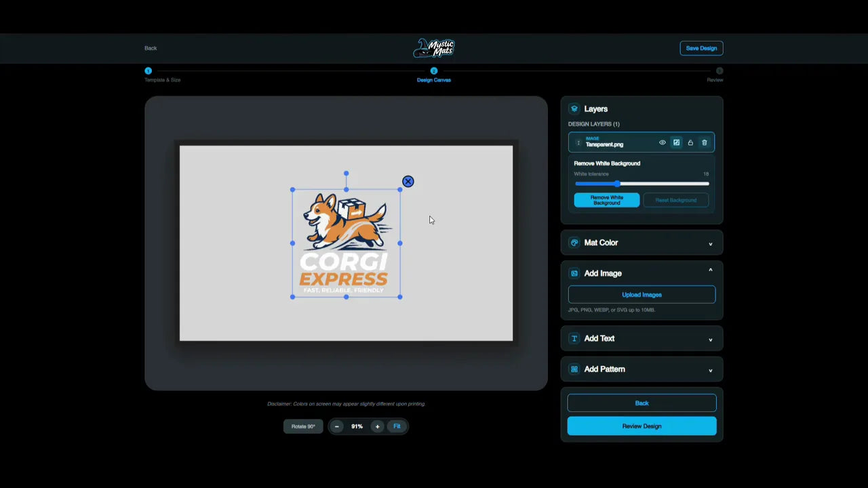Click the Add Text panel icon
Image resolution: width=868 pixels, height=488 pixels.
[x=574, y=338]
